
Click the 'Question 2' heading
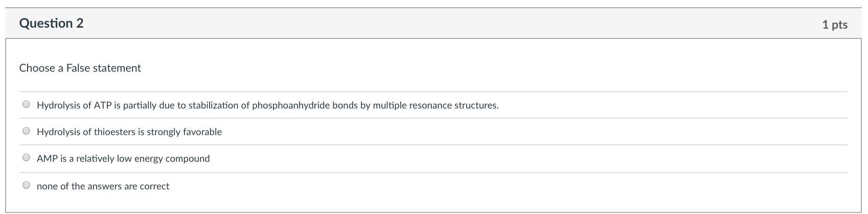pos(51,24)
